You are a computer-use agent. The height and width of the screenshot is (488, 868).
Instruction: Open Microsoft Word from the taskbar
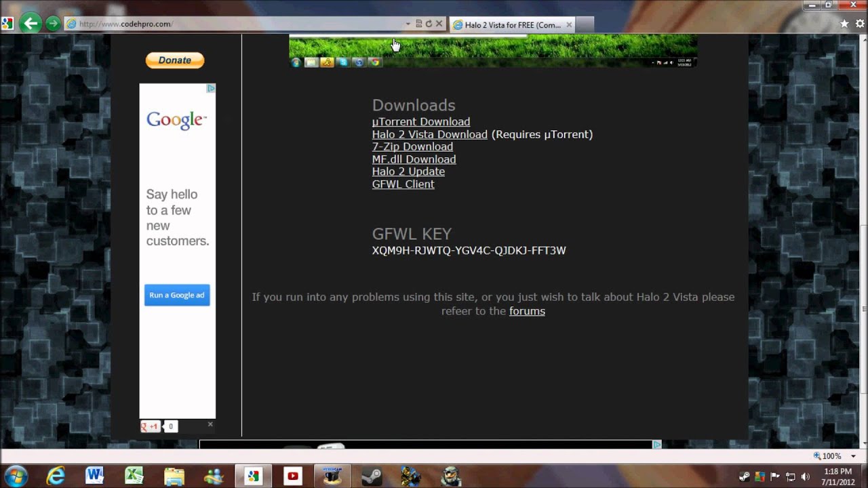pos(94,476)
